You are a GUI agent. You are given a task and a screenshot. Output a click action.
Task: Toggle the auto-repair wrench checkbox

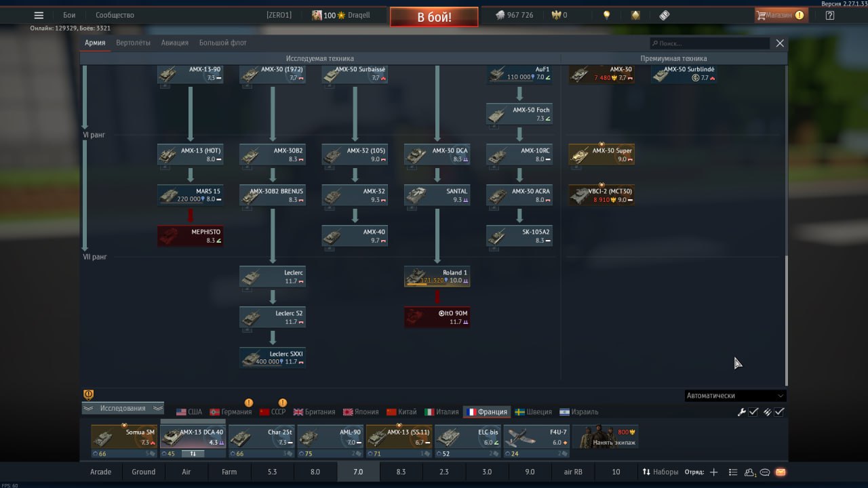tap(753, 412)
